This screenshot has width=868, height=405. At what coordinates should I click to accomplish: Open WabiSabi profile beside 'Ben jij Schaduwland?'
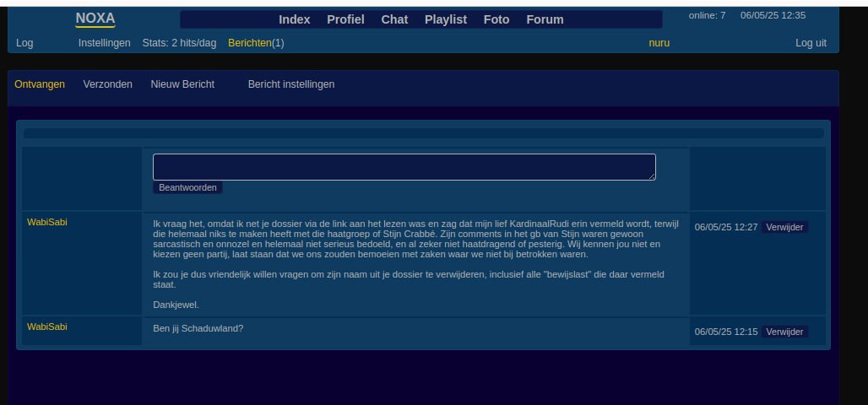[47, 327]
